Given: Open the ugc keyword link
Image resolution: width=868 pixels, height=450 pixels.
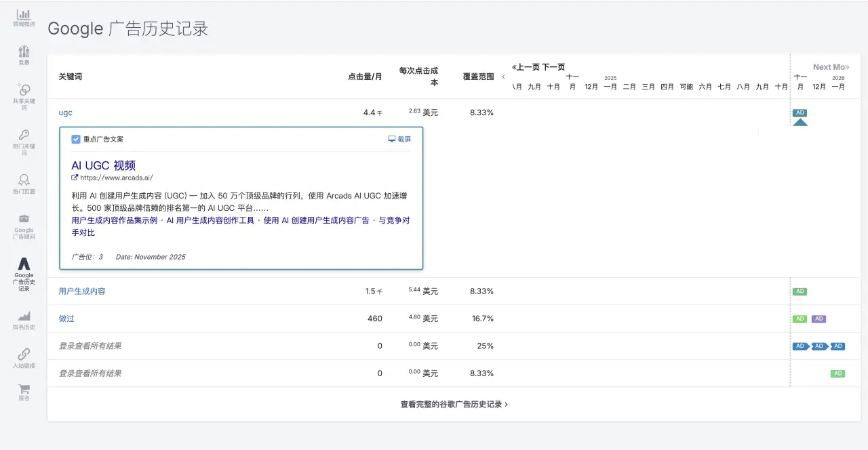Looking at the screenshot, I should [x=66, y=112].
